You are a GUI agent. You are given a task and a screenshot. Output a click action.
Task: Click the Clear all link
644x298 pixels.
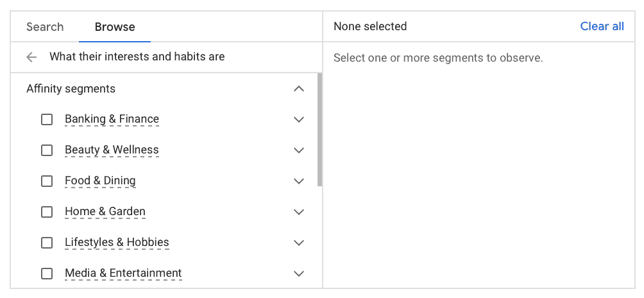[602, 26]
